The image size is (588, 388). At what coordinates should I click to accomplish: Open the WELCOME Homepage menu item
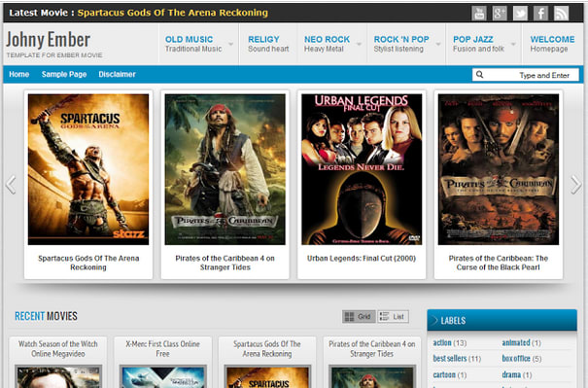[x=552, y=44]
